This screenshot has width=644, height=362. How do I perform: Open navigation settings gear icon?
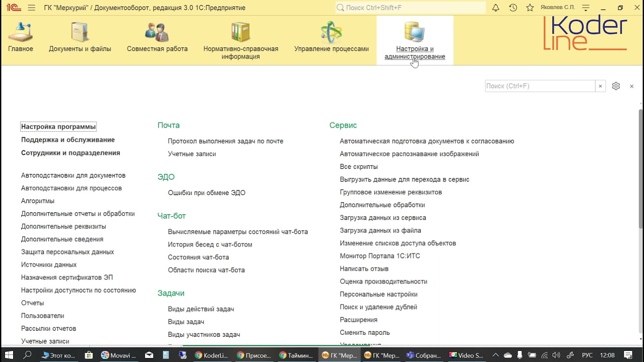pyautogui.click(x=616, y=86)
